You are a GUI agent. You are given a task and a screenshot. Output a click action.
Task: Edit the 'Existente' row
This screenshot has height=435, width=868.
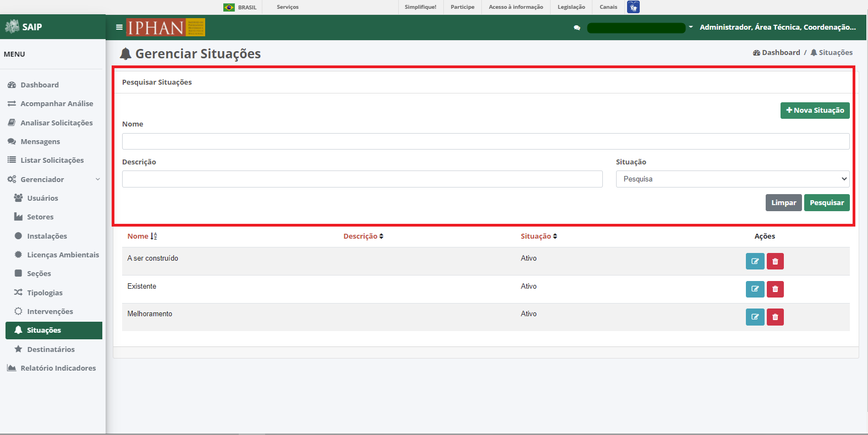(x=755, y=289)
